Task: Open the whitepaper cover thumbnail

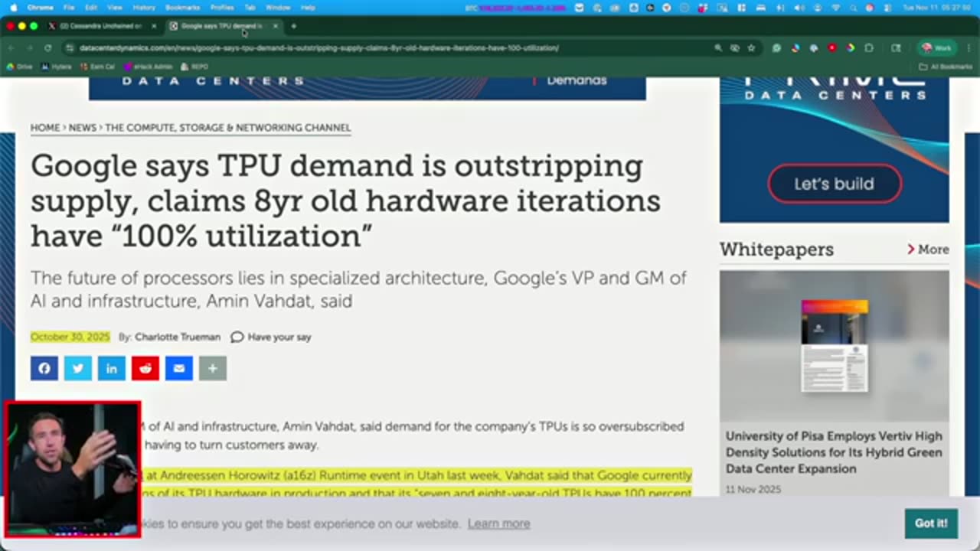Action: tap(835, 346)
